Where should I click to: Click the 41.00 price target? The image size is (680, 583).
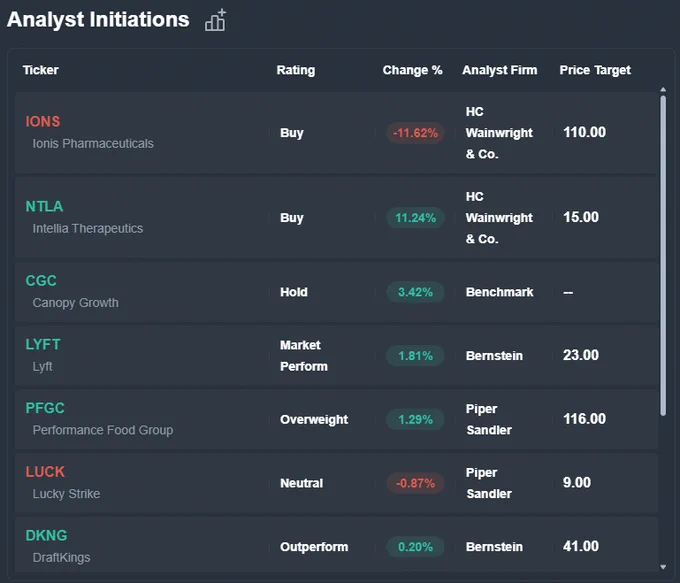click(581, 547)
